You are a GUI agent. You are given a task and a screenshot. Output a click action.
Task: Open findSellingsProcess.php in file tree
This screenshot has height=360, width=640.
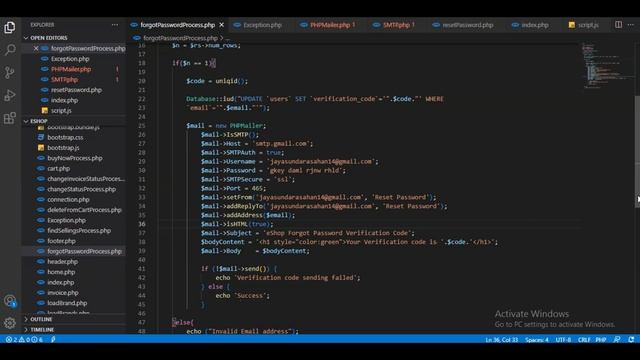[x=79, y=231]
